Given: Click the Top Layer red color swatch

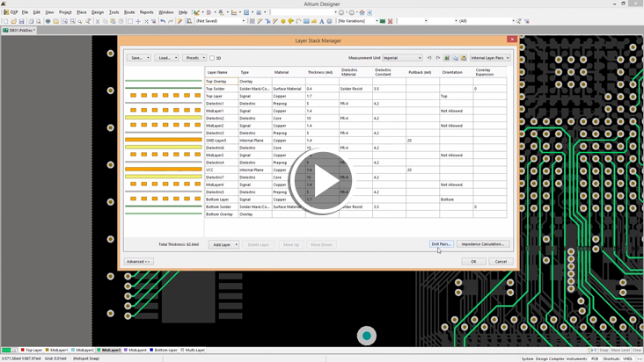Looking at the screenshot, I should [x=22, y=350].
